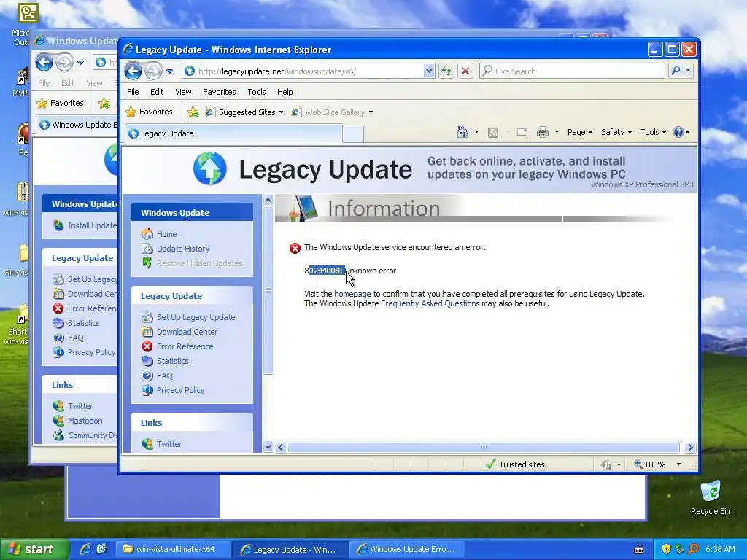Click the blue Help question icon
The height and width of the screenshot is (560, 747).
(678, 132)
